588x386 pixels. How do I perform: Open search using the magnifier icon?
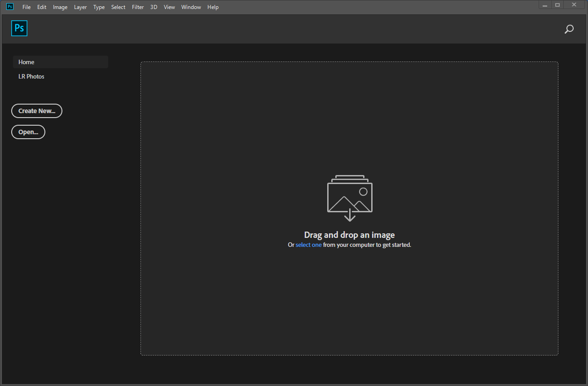[x=569, y=29]
